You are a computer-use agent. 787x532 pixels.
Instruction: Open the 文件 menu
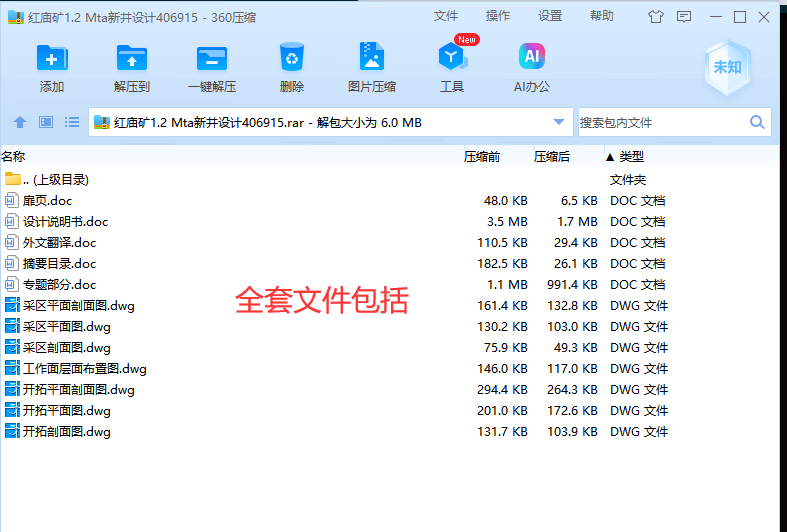click(446, 16)
